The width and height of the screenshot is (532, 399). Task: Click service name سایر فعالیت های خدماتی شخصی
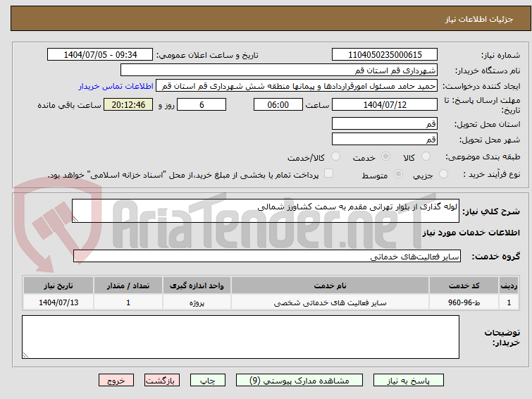click(330, 302)
